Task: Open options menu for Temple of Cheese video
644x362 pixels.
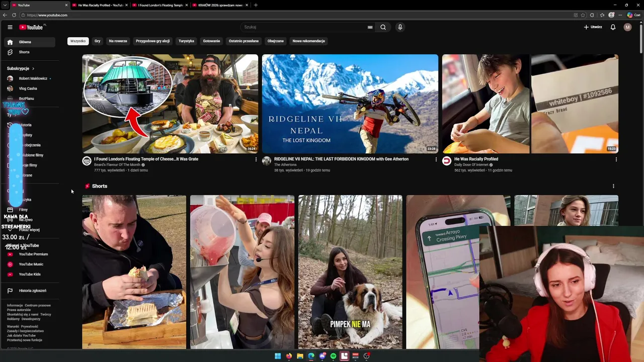Action: 256,159
